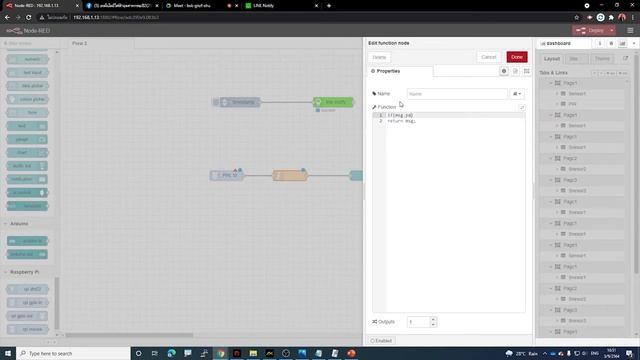640x360 pixels.
Task: Click the PIR node on the canvas
Action: [227, 176]
